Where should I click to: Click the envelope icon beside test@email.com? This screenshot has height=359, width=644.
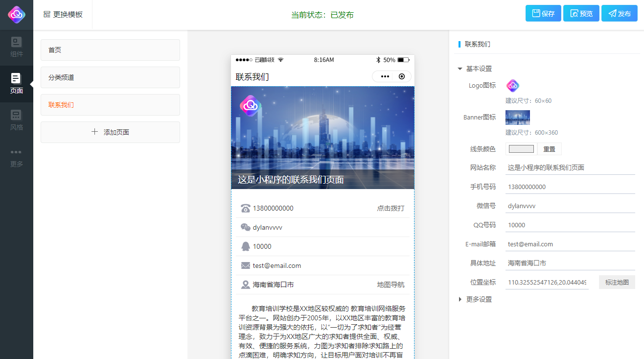pyautogui.click(x=244, y=265)
